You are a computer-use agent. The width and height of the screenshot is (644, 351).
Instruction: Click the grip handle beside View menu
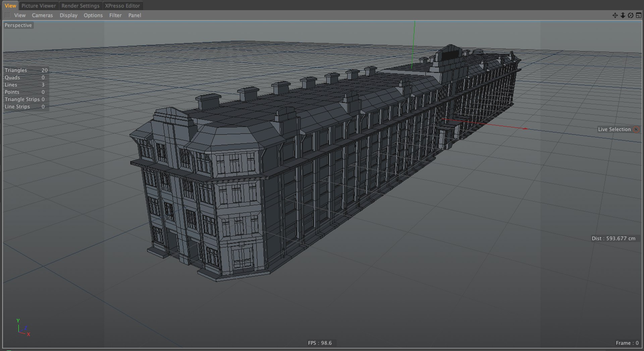[7, 15]
